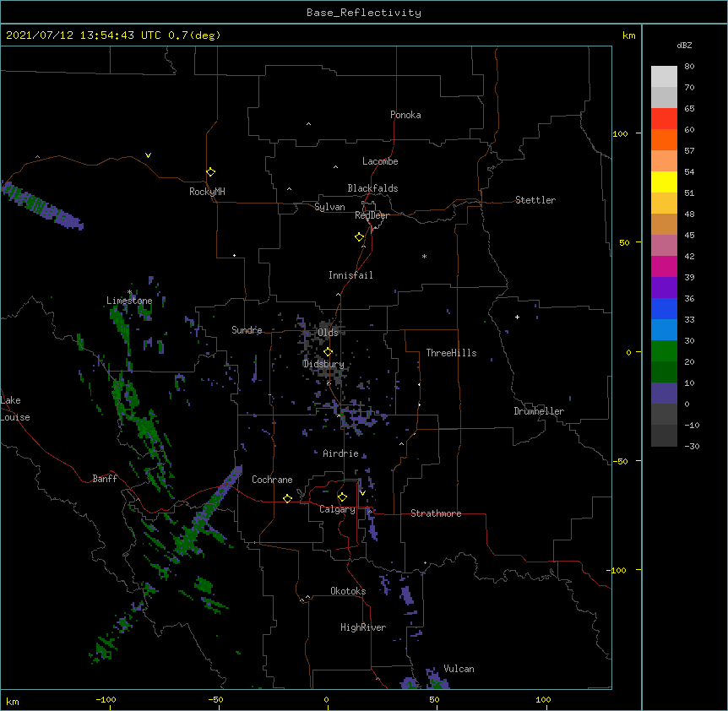
Task: Select the red 65 dBZ legend color
Action: click(x=664, y=118)
